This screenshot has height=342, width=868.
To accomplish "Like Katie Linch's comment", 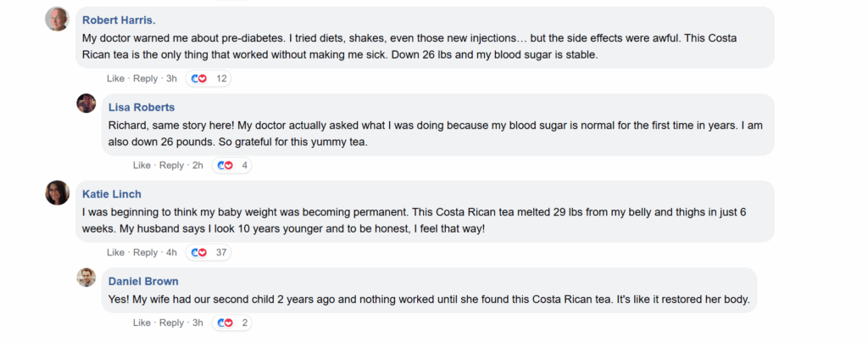I will [x=115, y=253].
